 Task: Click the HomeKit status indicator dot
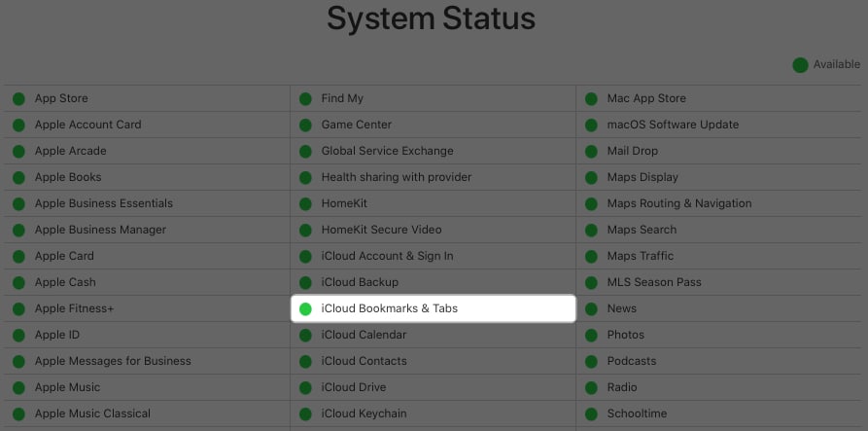point(305,203)
